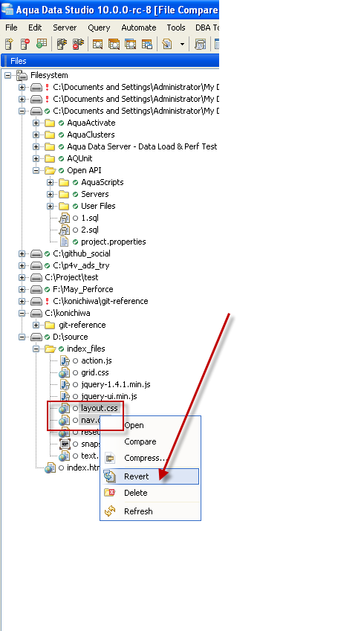Image resolution: width=364 pixels, height=631 pixels.
Task: Collapse the Filesystem root node
Action: point(8,75)
